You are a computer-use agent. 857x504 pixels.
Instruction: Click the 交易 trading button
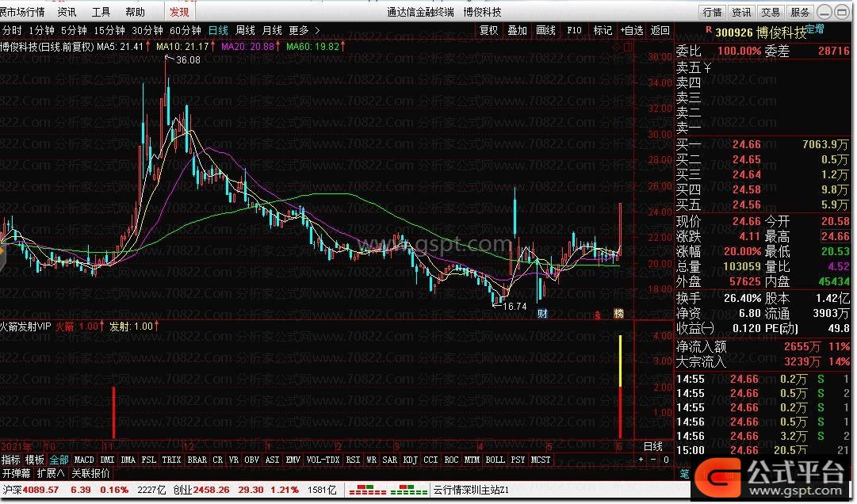[x=770, y=12]
